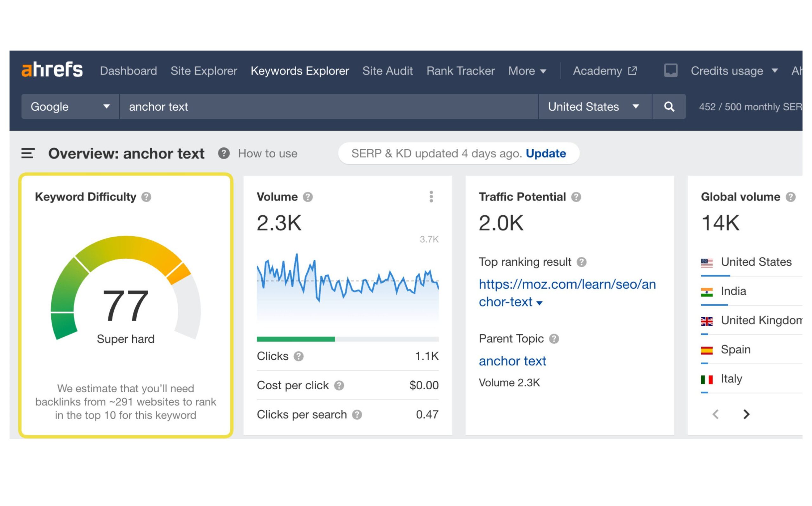Click the India flag icon

pyautogui.click(x=707, y=292)
